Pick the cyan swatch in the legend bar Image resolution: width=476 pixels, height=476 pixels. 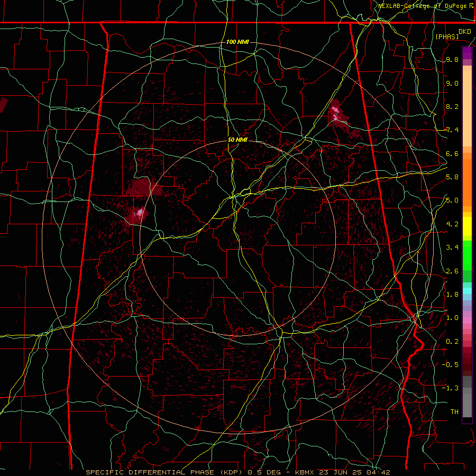pos(467,291)
